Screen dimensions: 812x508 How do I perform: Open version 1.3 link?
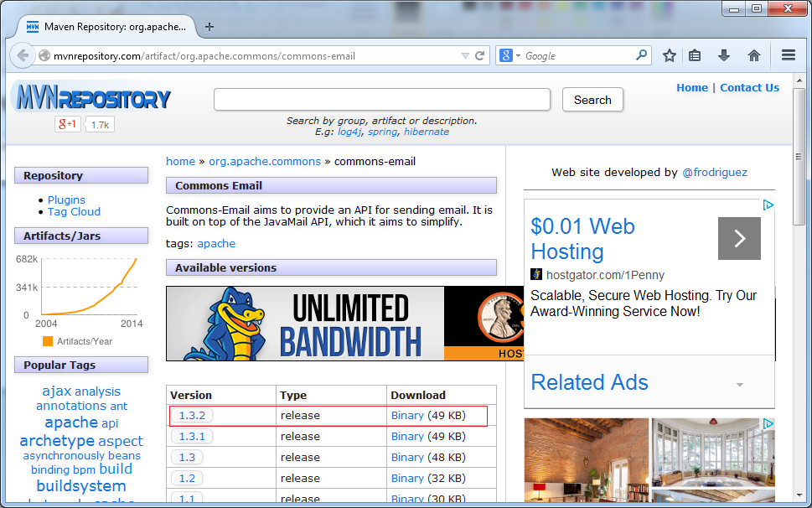coord(187,457)
